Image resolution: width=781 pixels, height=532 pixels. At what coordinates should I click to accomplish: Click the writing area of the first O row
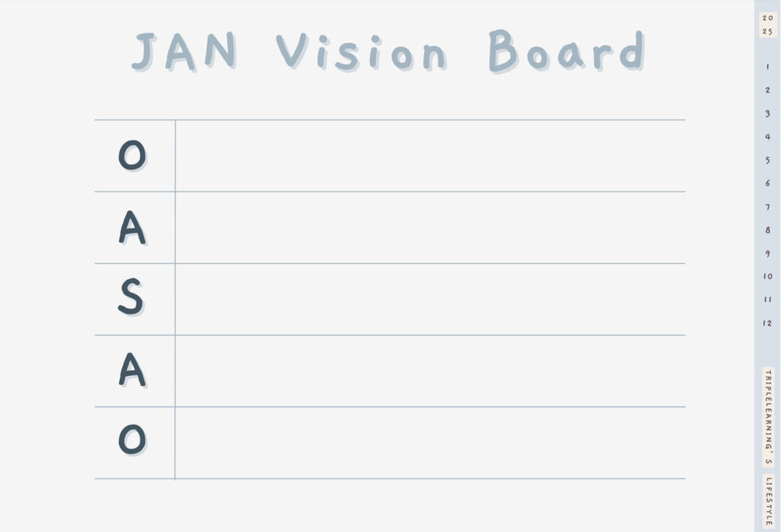pos(430,155)
